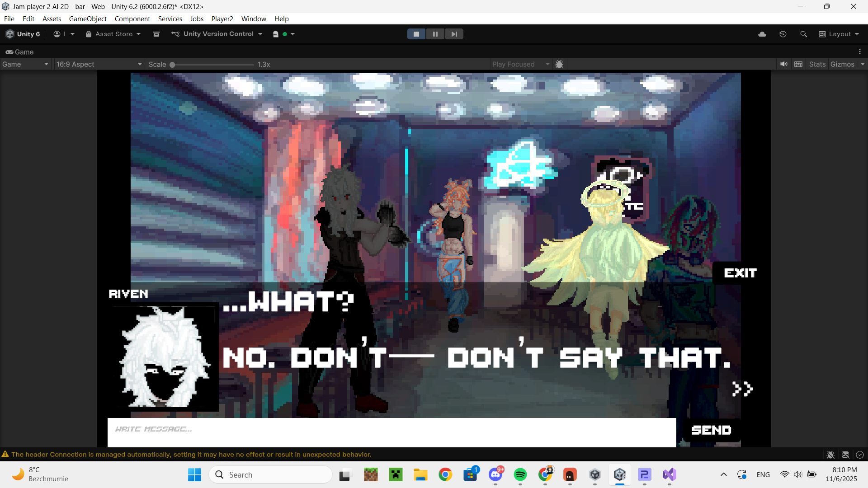Click the Unity search magnifier icon
The height and width of the screenshot is (488, 868).
[803, 34]
